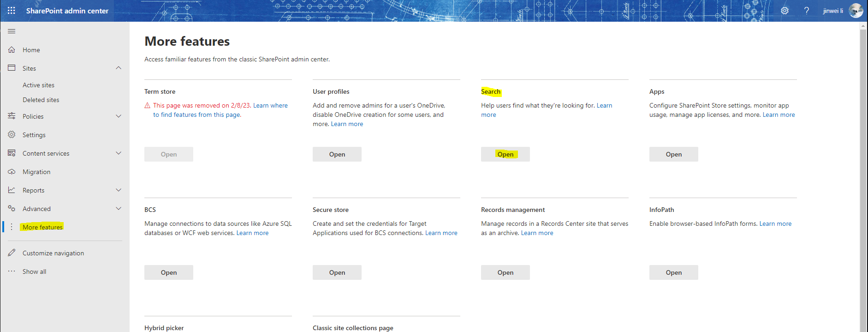Expand the Content services chevron
This screenshot has height=332, width=868.
coord(119,153)
